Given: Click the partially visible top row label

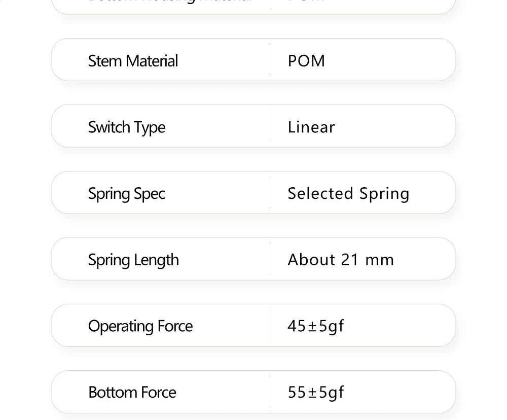Looking at the screenshot, I should [170, 2].
